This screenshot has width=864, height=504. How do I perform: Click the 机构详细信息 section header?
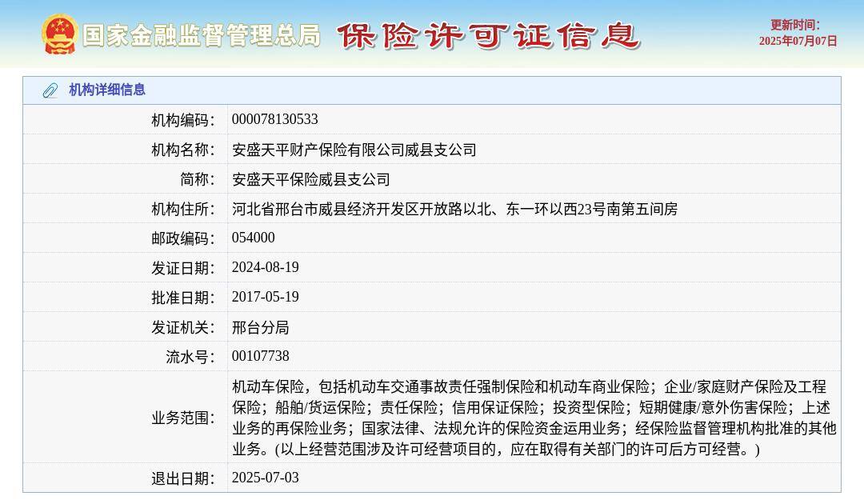pyautogui.click(x=107, y=90)
